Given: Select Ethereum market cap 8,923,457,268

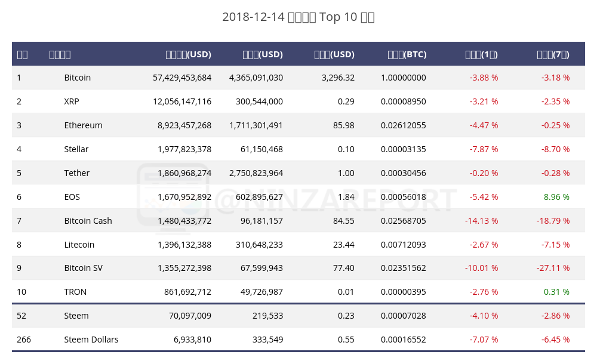Looking at the screenshot, I should [184, 125].
